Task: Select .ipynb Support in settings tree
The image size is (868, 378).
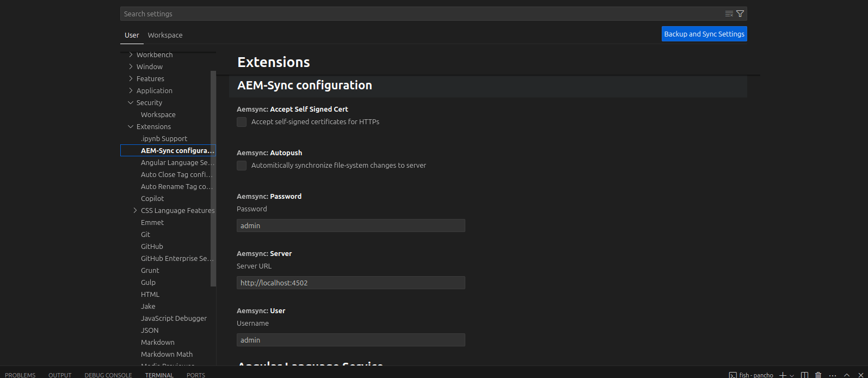Action: pyautogui.click(x=164, y=138)
